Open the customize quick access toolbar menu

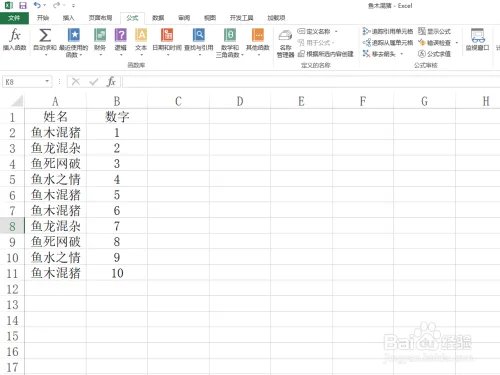tap(73, 6)
